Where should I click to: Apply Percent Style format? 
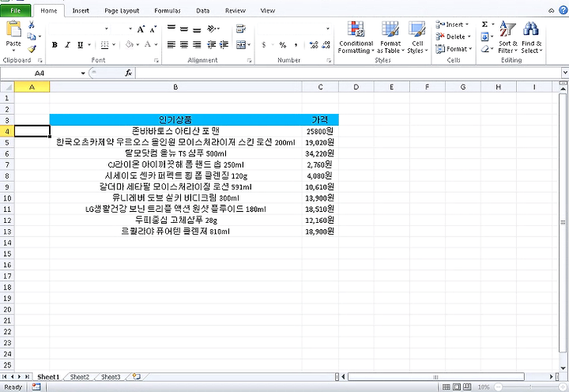pos(283,44)
